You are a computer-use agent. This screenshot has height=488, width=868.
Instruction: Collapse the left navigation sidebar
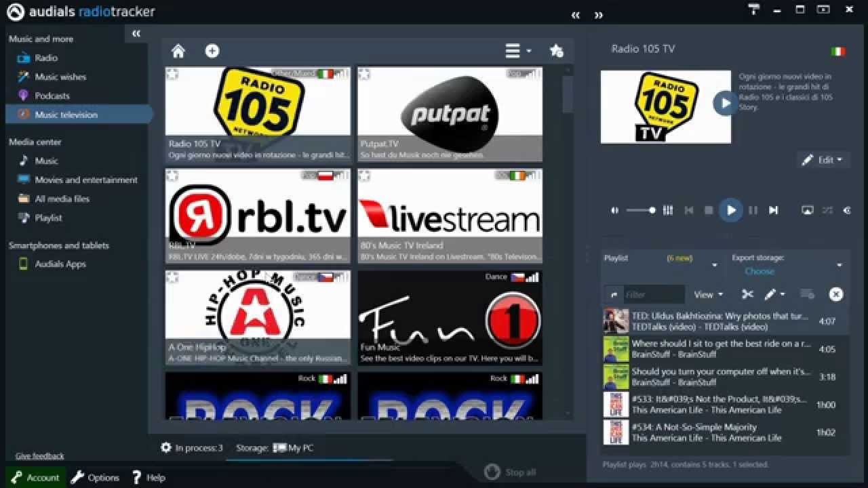136,33
